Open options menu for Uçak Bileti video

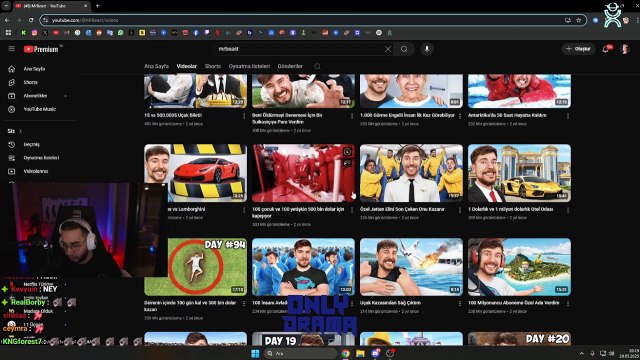[x=244, y=116]
